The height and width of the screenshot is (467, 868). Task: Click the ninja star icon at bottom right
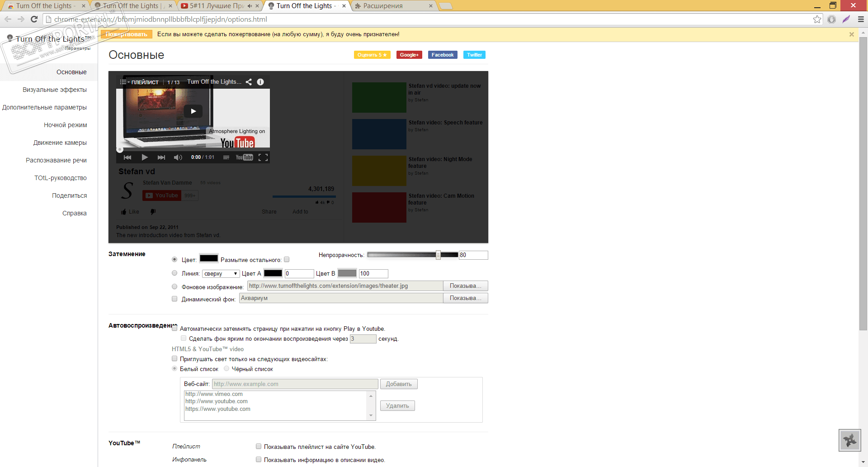click(x=850, y=440)
